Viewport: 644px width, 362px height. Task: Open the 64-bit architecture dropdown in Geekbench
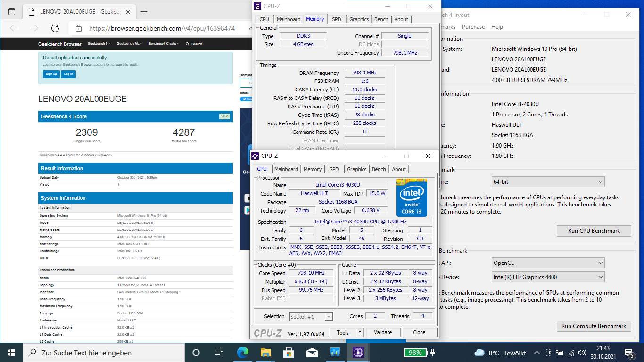[x=548, y=181]
